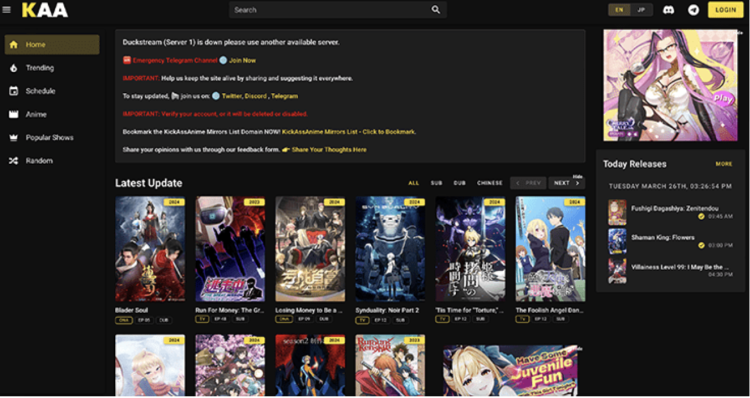The width and height of the screenshot is (750, 398).
Task: Go to NEXT page of updates
Action: pyautogui.click(x=566, y=183)
